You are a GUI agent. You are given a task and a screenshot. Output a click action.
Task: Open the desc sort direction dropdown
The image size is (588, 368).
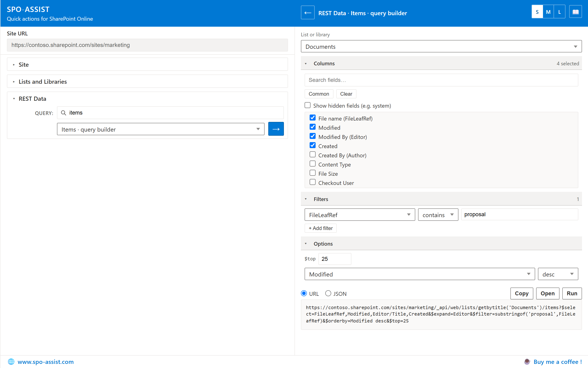click(558, 274)
